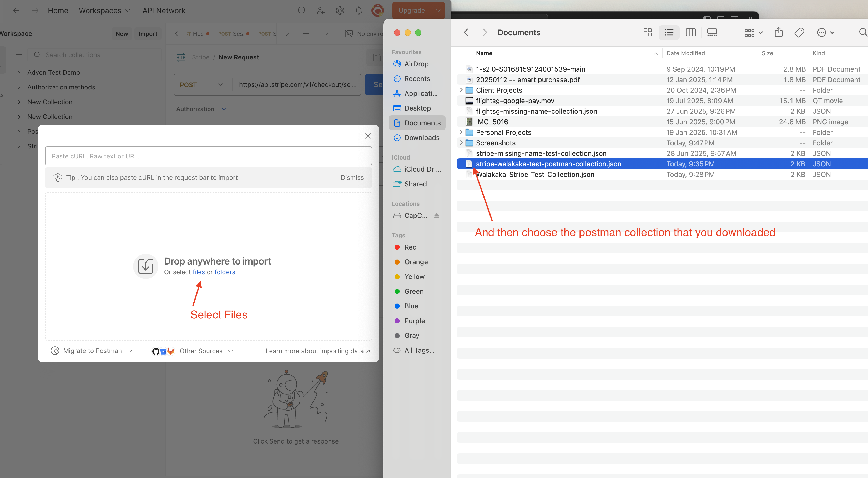
Task: Open the Workspaces dropdown in Postman
Action: (x=104, y=11)
